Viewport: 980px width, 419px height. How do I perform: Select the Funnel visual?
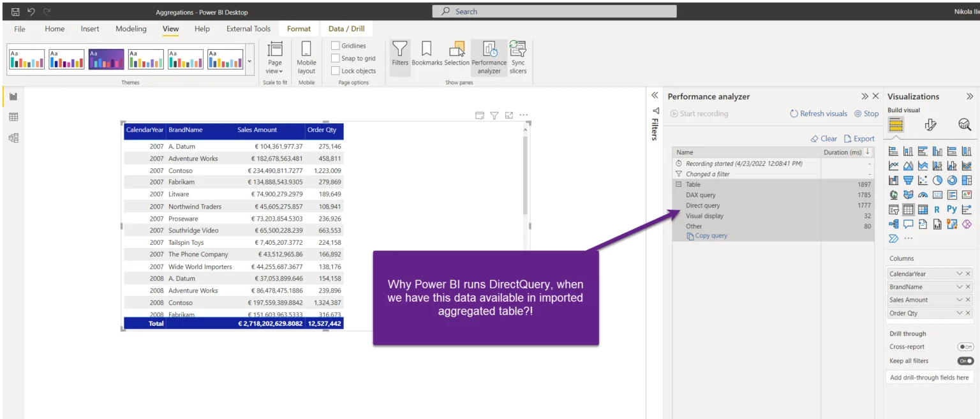point(908,180)
